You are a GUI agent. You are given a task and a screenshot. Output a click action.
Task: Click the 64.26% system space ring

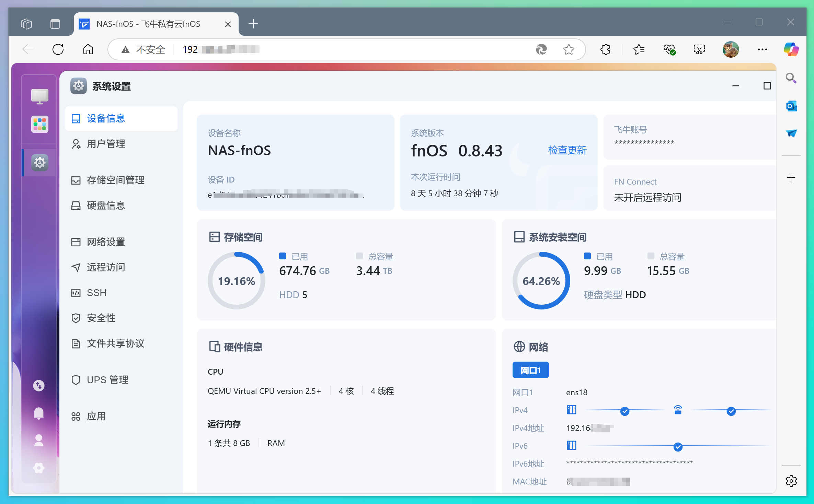pos(541,281)
